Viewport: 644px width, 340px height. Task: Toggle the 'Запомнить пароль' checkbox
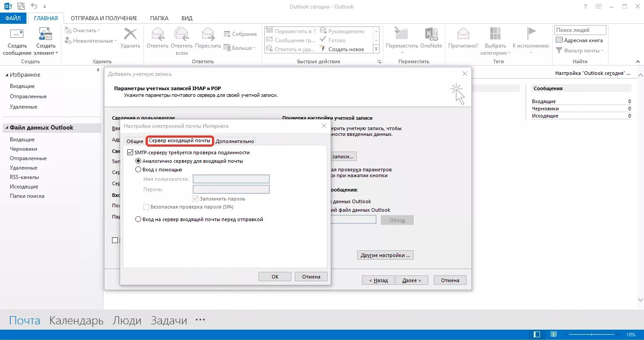195,198
